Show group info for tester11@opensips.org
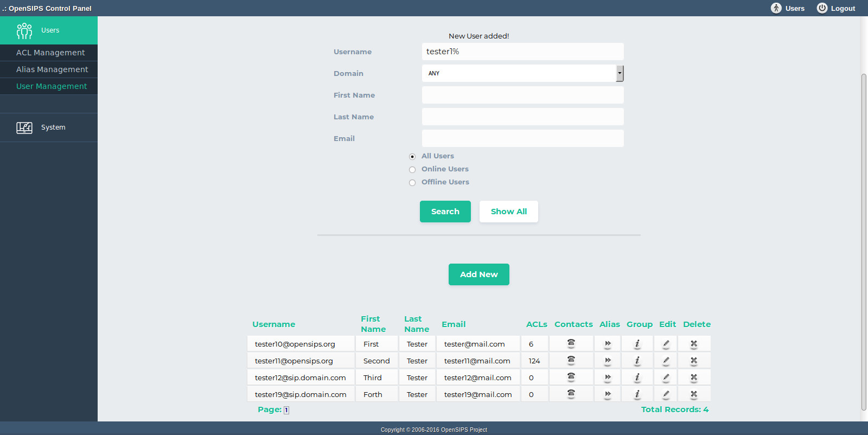This screenshot has height=435, width=868. (637, 361)
